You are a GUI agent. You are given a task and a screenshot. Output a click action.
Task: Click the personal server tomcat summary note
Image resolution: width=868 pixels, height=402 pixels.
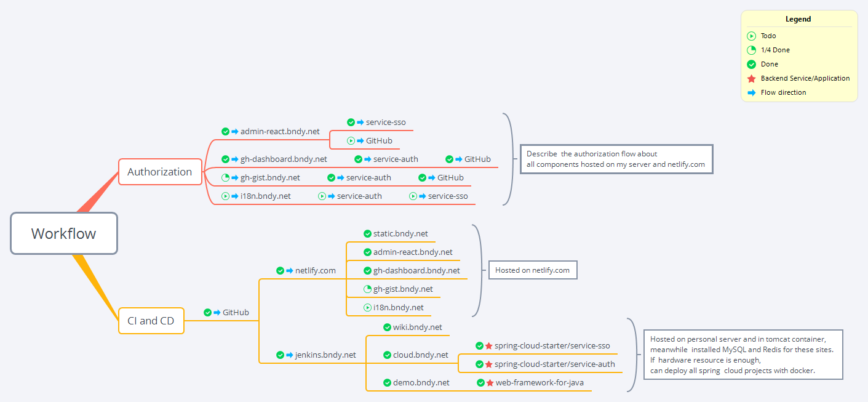(x=743, y=355)
